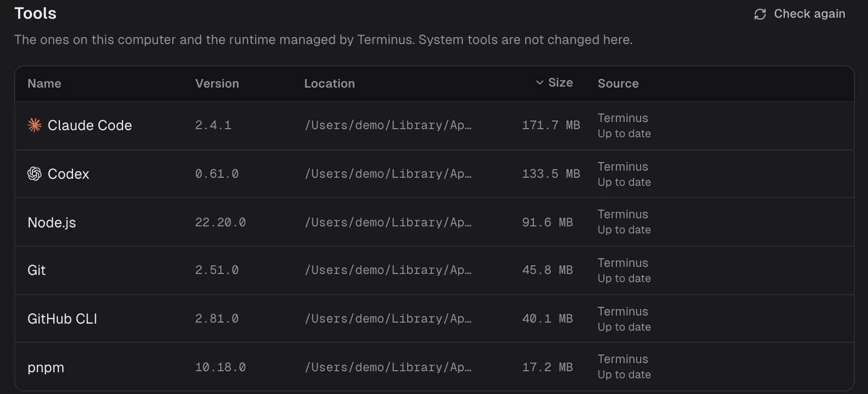The width and height of the screenshot is (868, 394).
Task: Click the Node.js location path
Action: coord(388,222)
